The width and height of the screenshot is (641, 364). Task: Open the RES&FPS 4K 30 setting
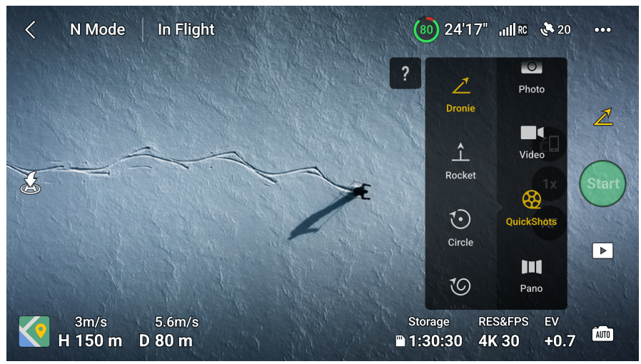click(x=503, y=332)
